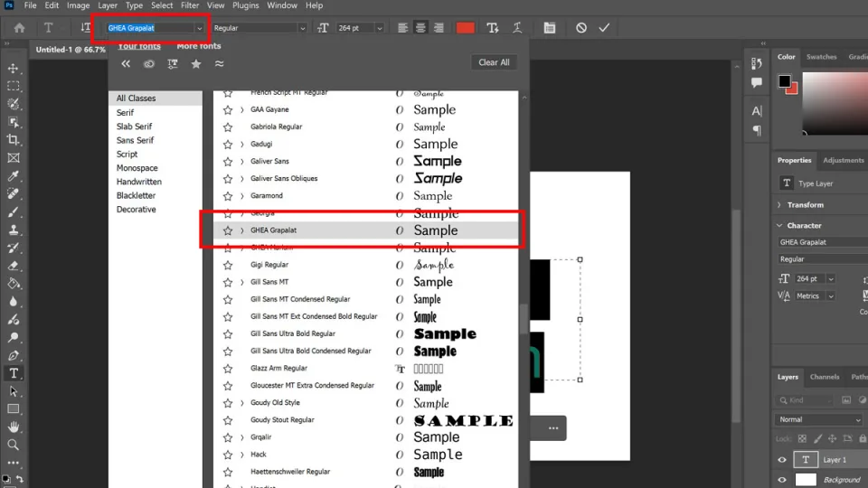Screen dimensions: 868x488
Task: Open the Plugins menu
Action: click(x=245, y=5)
